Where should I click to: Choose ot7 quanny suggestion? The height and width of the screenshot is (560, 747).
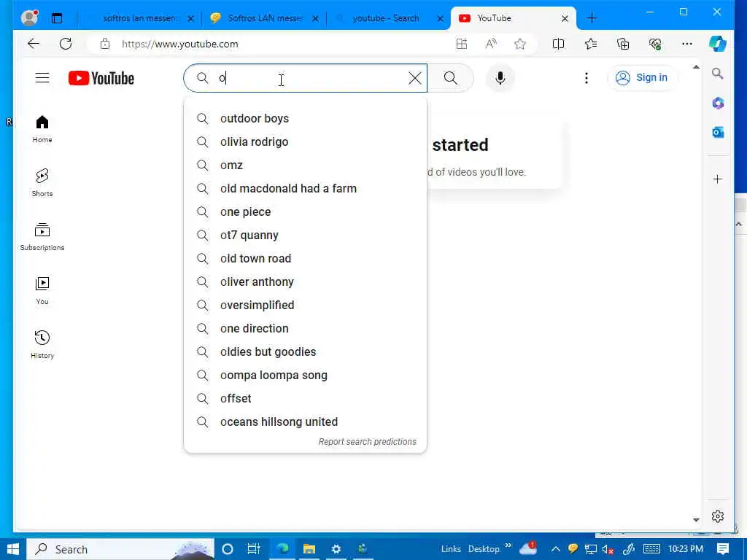(x=305, y=236)
